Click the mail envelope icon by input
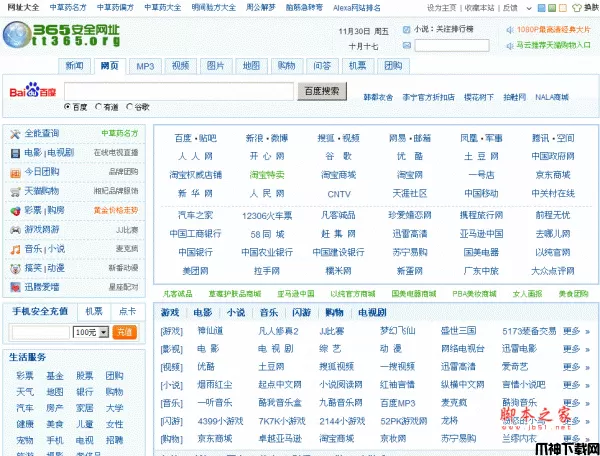The image size is (600, 456). 407,46
